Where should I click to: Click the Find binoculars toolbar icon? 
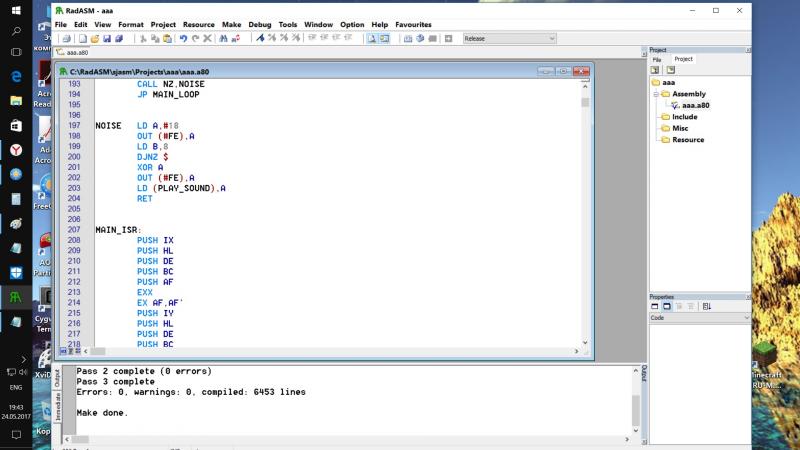tap(222, 38)
